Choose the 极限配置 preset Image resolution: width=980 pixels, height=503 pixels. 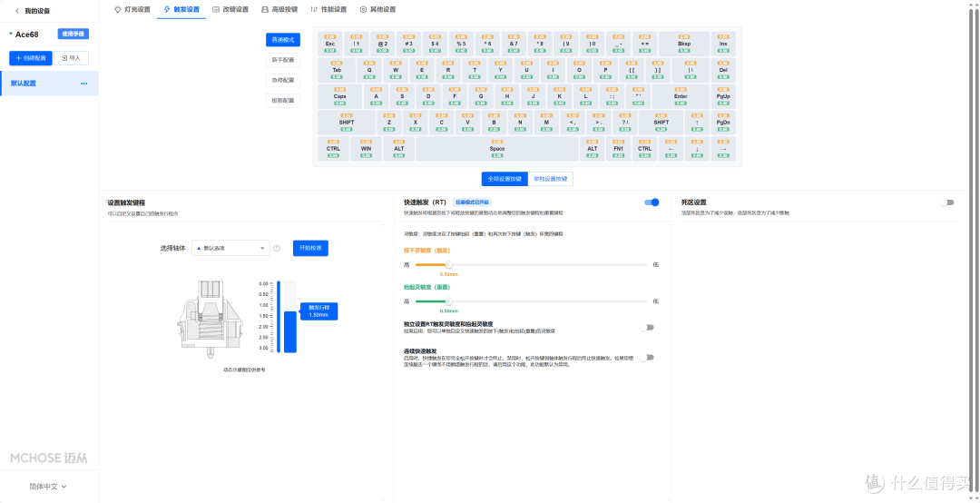tap(283, 100)
